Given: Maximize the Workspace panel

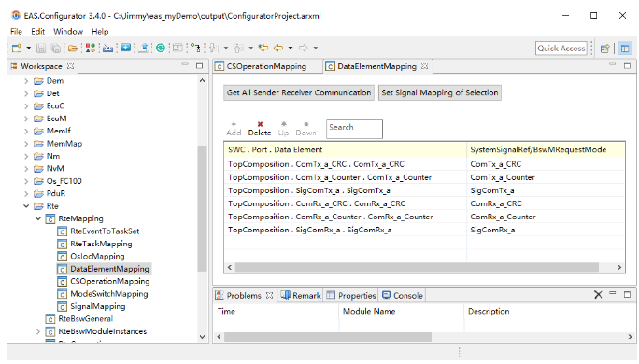Looking at the screenshot, I should (x=199, y=65).
